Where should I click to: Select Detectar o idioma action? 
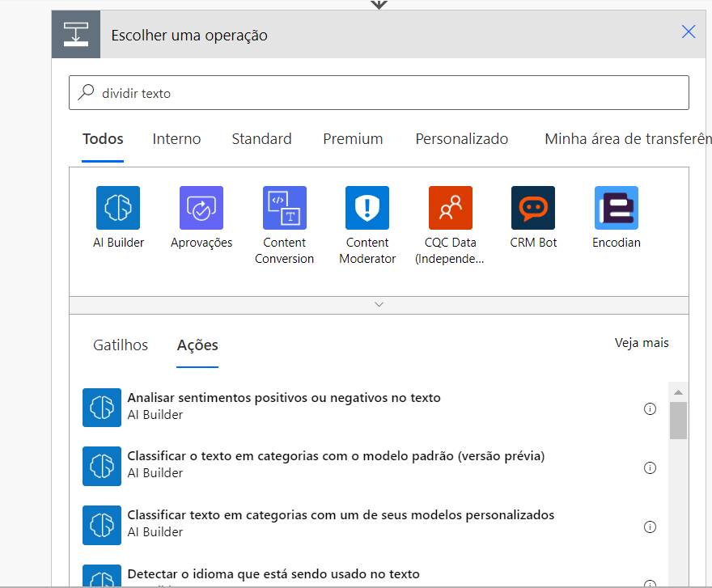click(x=369, y=576)
